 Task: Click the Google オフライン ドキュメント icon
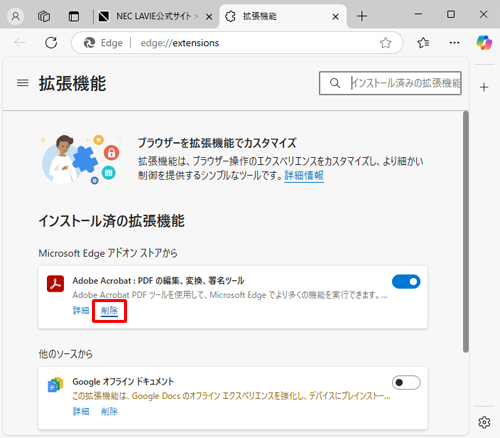pos(55,384)
